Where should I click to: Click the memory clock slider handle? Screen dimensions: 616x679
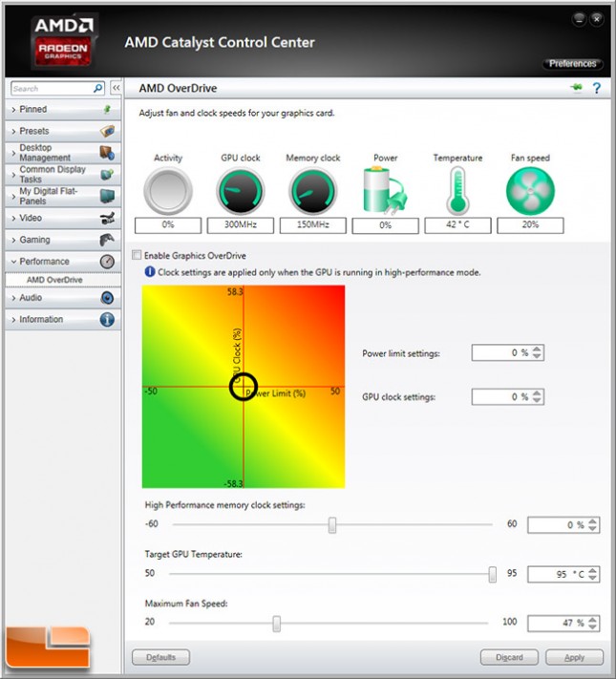coord(332,525)
